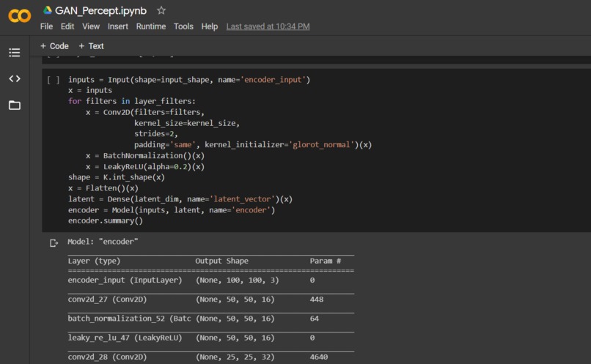
Task: Open the File menu
Action: tap(46, 26)
